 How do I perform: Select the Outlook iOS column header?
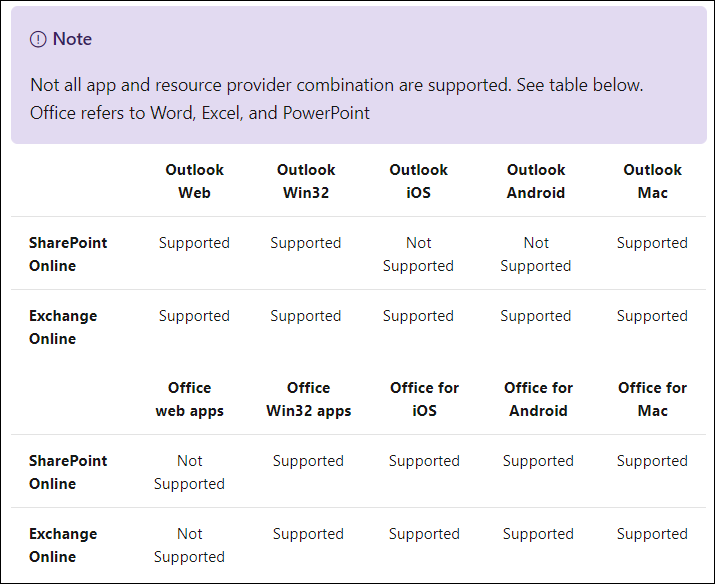coord(418,181)
